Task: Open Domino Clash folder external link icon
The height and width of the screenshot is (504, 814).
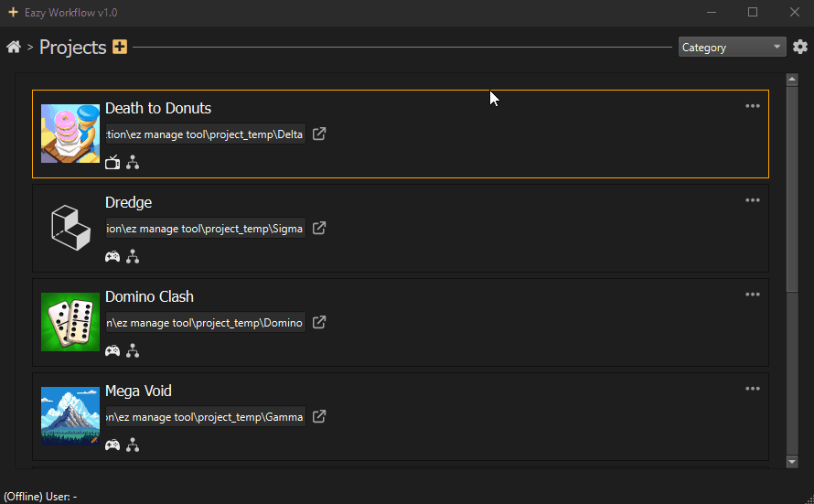Action: [319, 322]
